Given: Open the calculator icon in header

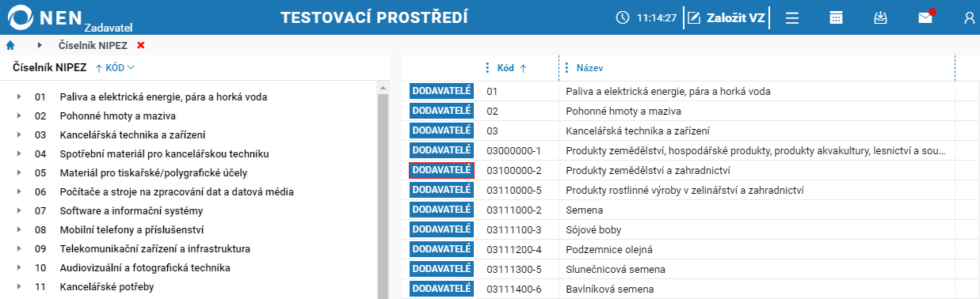Looking at the screenshot, I should click(836, 17).
